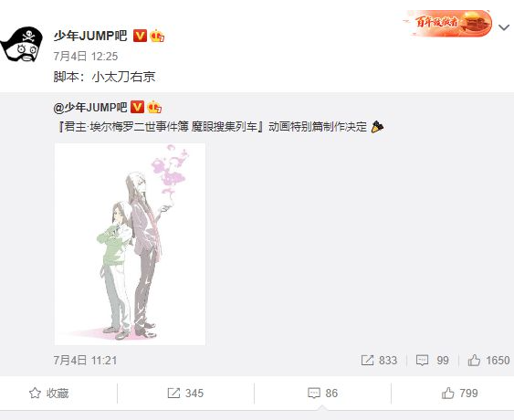Open 少年JUMP吧 profile from the post header
The width and height of the screenshot is (514, 420).
[x=90, y=36]
